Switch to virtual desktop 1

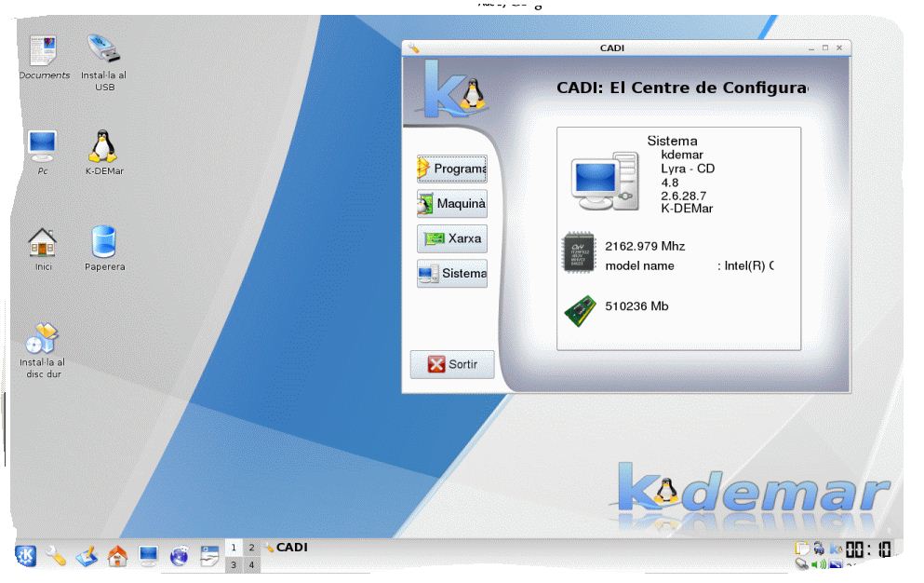[234, 547]
